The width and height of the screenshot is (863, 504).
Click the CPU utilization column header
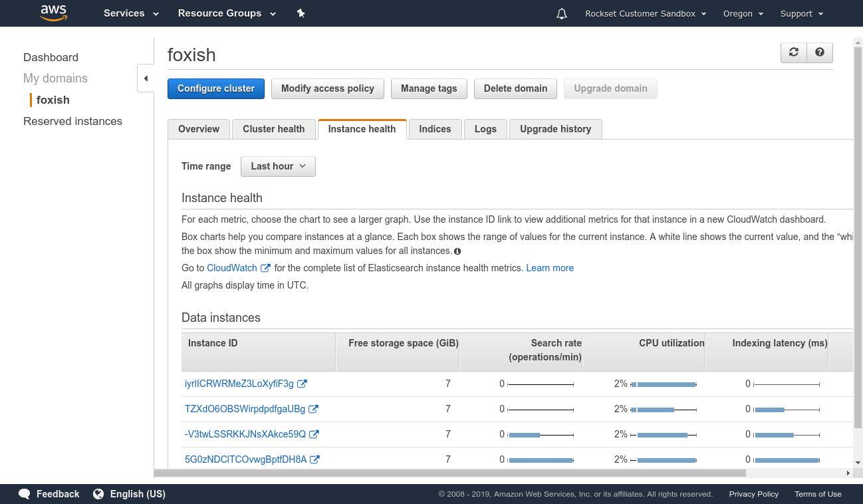point(644,352)
